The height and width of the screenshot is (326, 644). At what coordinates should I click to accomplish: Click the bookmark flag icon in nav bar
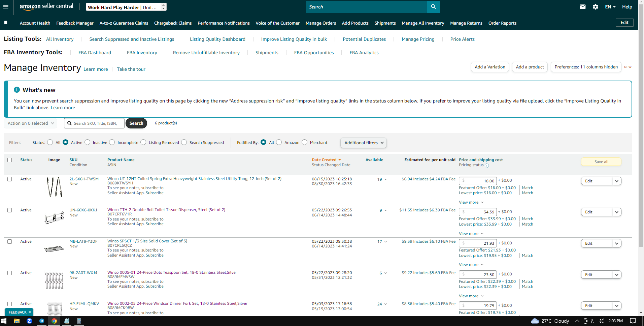[x=6, y=23]
